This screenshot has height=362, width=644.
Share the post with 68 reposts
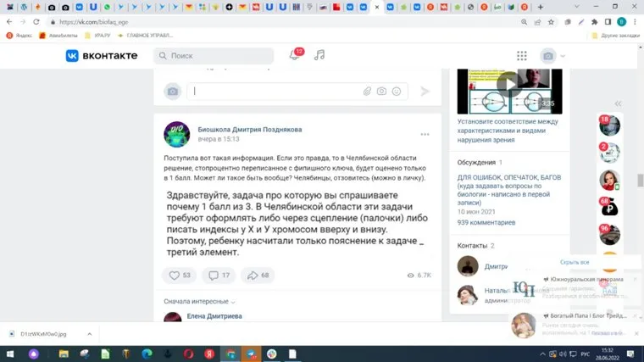point(256,275)
